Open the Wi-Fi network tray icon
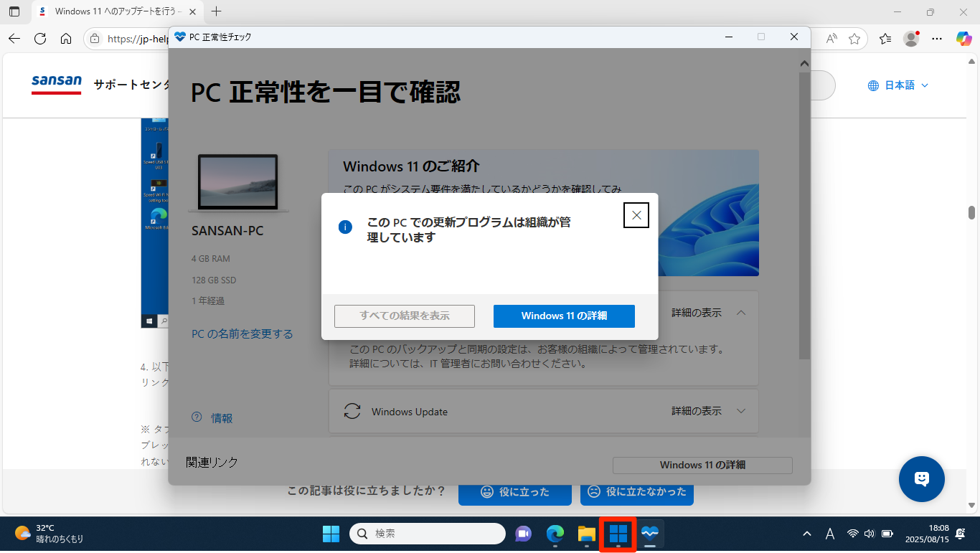Screen dimensions: 980x553 coord(853,534)
